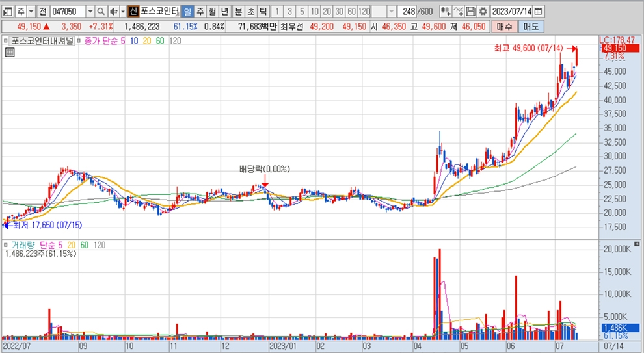Expand the stock code 047050 dropdown
Image resolution: width=644 pixels, height=353 pixels.
click(90, 11)
